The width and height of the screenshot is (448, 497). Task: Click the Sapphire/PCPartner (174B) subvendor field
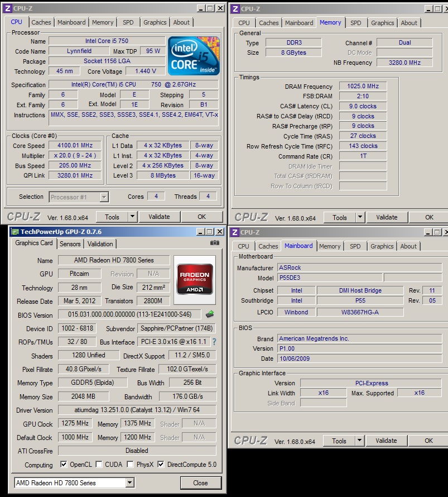click(x=177, y=328)
